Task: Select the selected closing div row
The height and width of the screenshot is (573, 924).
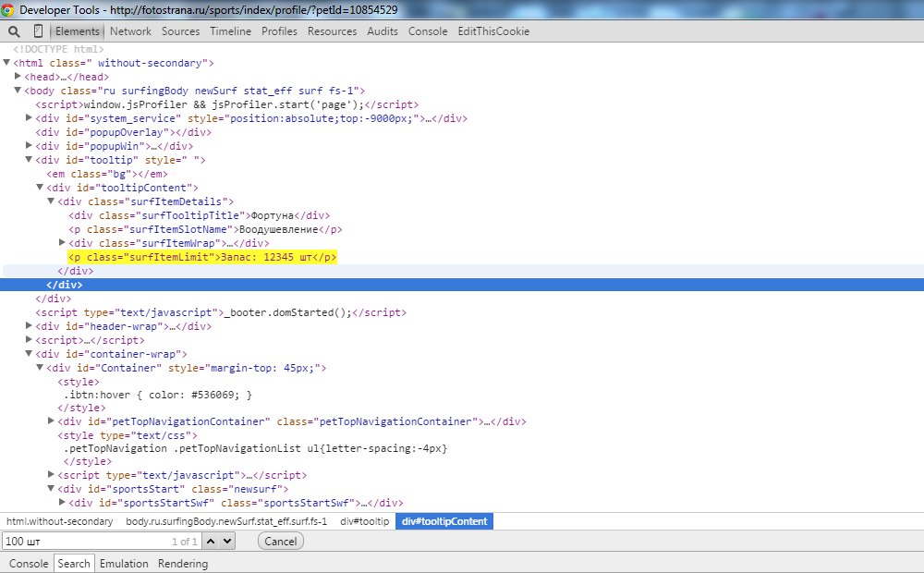Action: [462, 285]
